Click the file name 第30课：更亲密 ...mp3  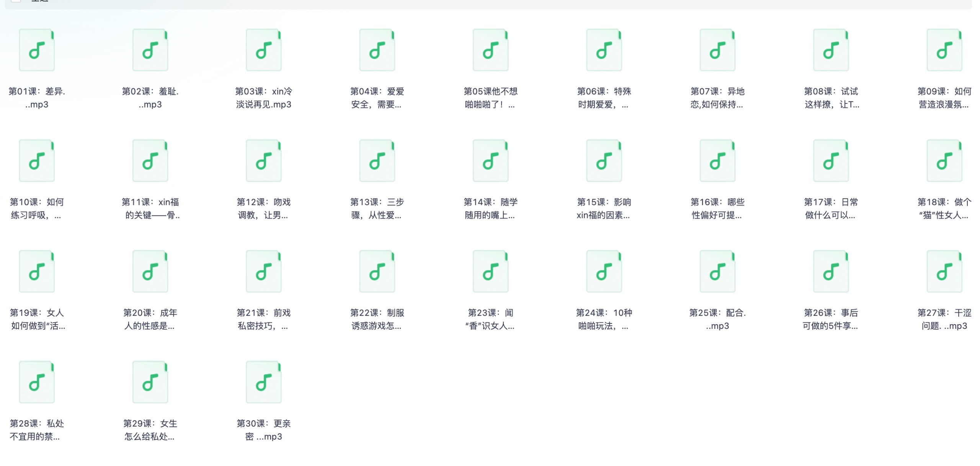tap(264, 430)
